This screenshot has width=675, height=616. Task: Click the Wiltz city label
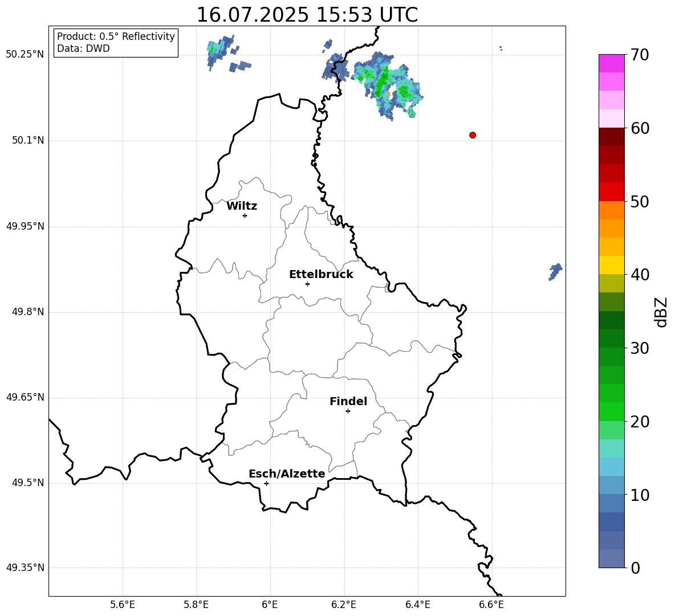[242, 206]
